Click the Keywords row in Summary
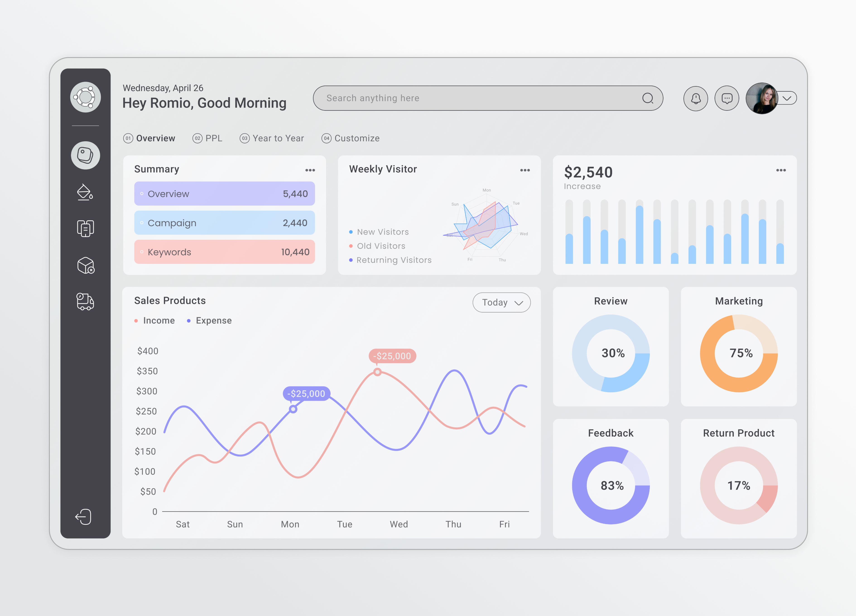856x616 pixels. pos(224,252)
